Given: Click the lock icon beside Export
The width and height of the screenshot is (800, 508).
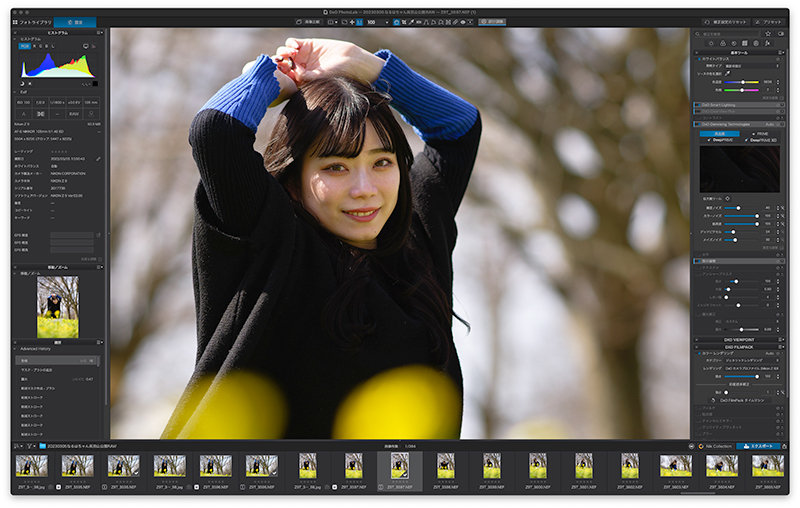Looking at the screenshot, I should 784,446.
